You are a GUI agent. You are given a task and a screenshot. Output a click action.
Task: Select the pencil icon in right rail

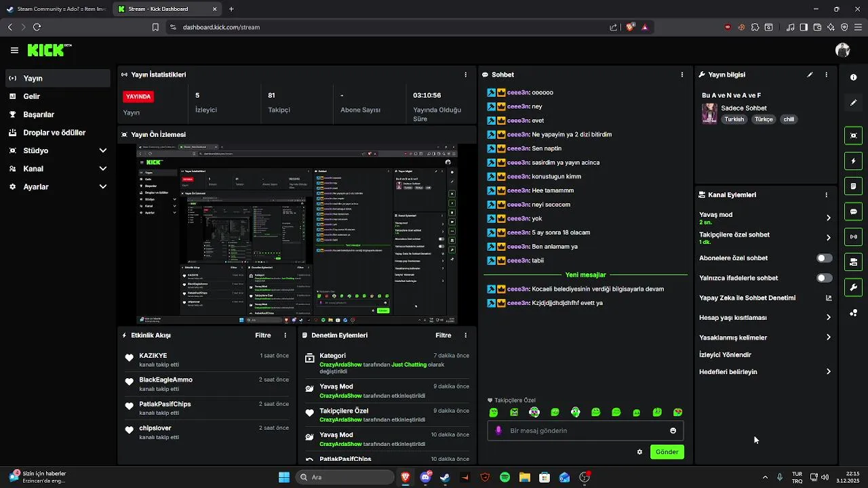(x=854, y=102)
